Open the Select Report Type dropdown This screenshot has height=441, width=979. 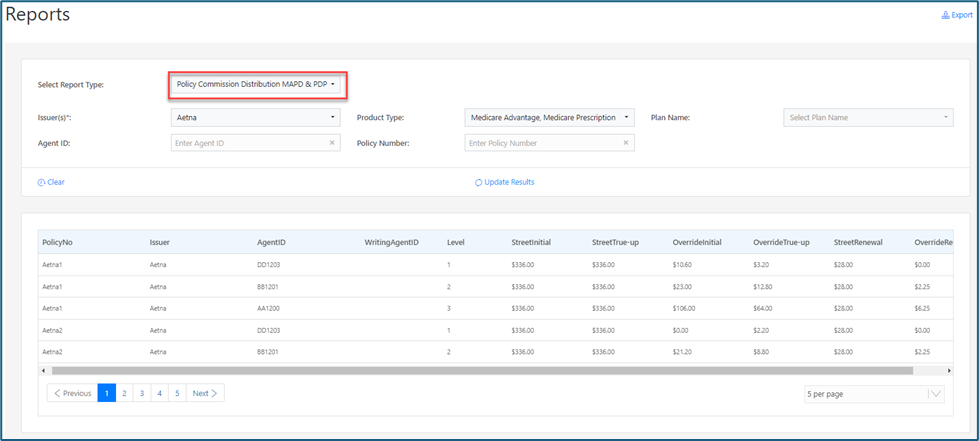tap(256, 85)
